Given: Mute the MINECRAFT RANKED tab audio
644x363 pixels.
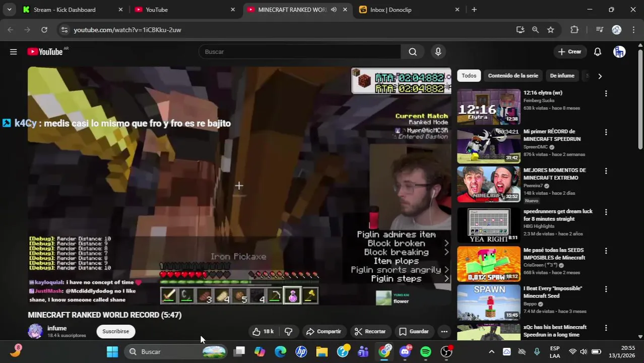Looking at the screenshot, I should coord(334,10).
